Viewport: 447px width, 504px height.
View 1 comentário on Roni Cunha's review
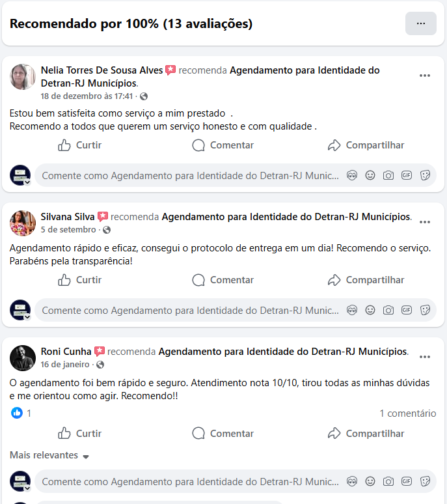(x=407, y=413)
